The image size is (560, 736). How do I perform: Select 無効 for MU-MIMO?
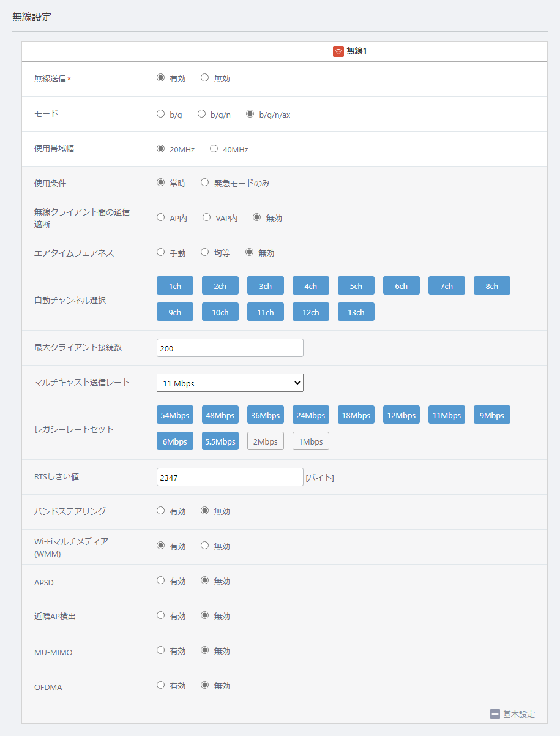(205, 650)
